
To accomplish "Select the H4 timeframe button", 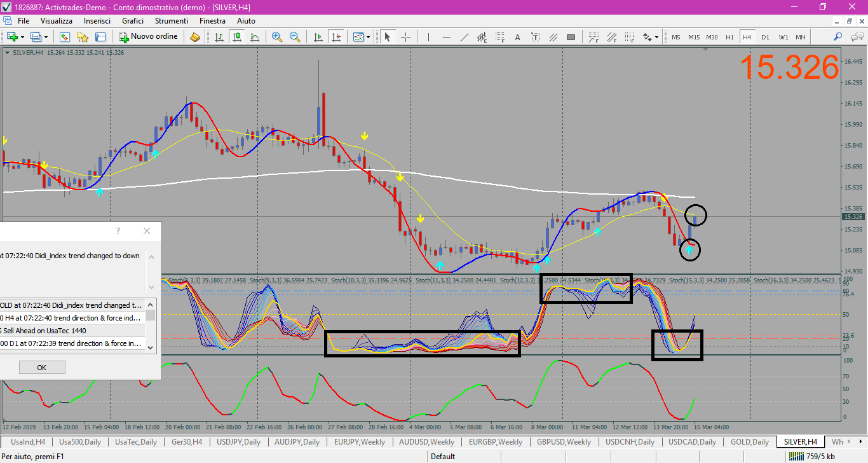I will (x=747, y=37).
